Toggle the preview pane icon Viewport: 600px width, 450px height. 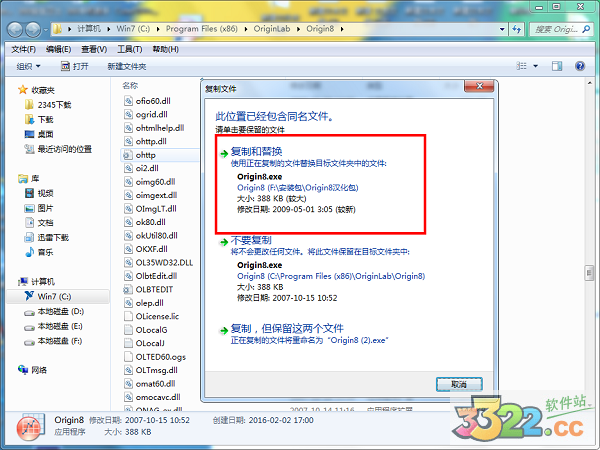pos(557,66)
